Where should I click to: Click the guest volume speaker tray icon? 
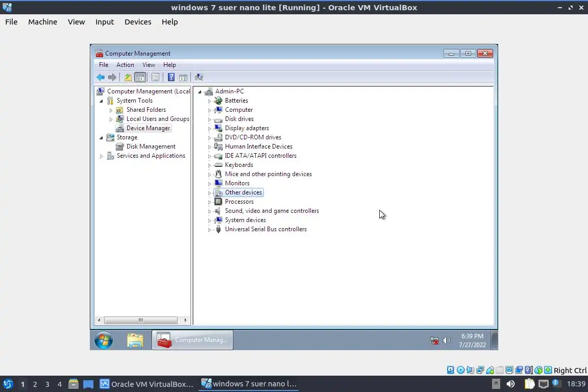(446, 340)
